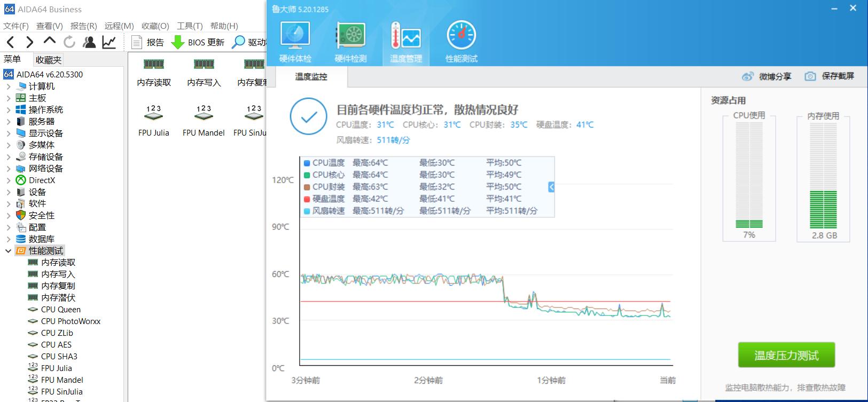The image size is (868, 402).
Task: Go back with AIDA64 back arrow
Action: click(x=11, y=42)
